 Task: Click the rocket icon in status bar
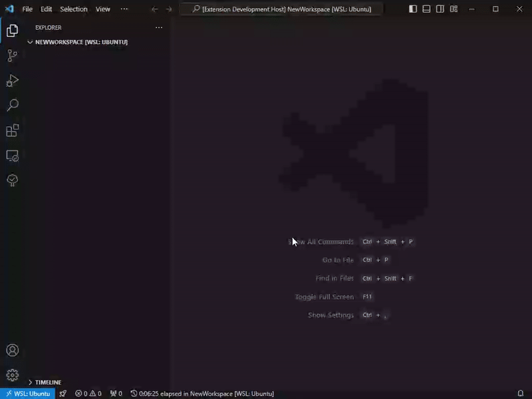(63, 394)
